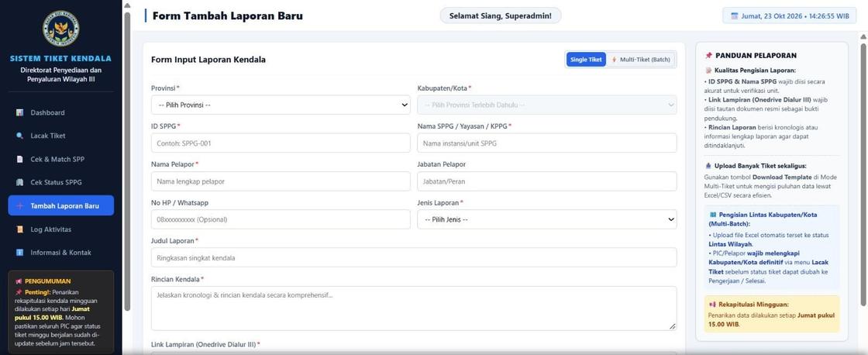Click the sidebar vertical scrollbar

(127, 160)
